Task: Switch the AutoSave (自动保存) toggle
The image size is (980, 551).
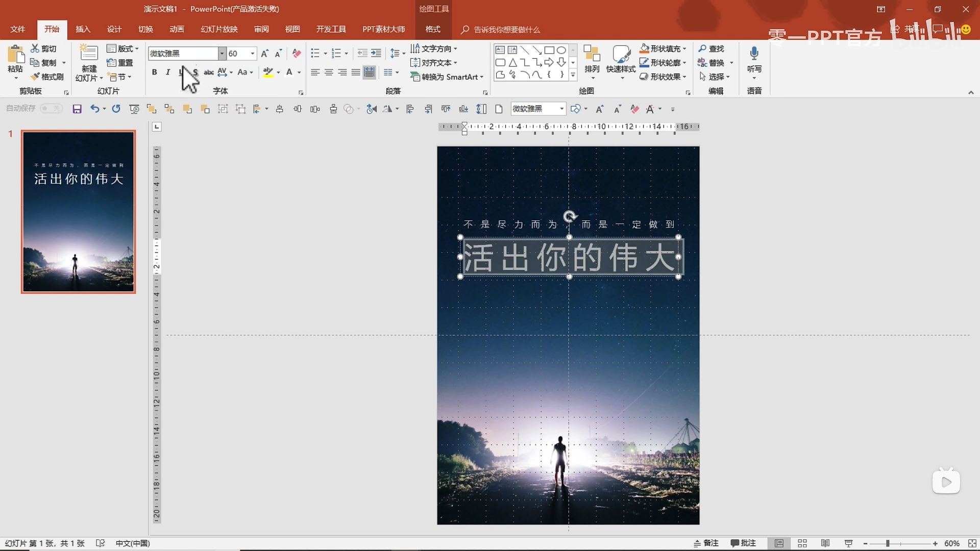Action: (51, 108)
